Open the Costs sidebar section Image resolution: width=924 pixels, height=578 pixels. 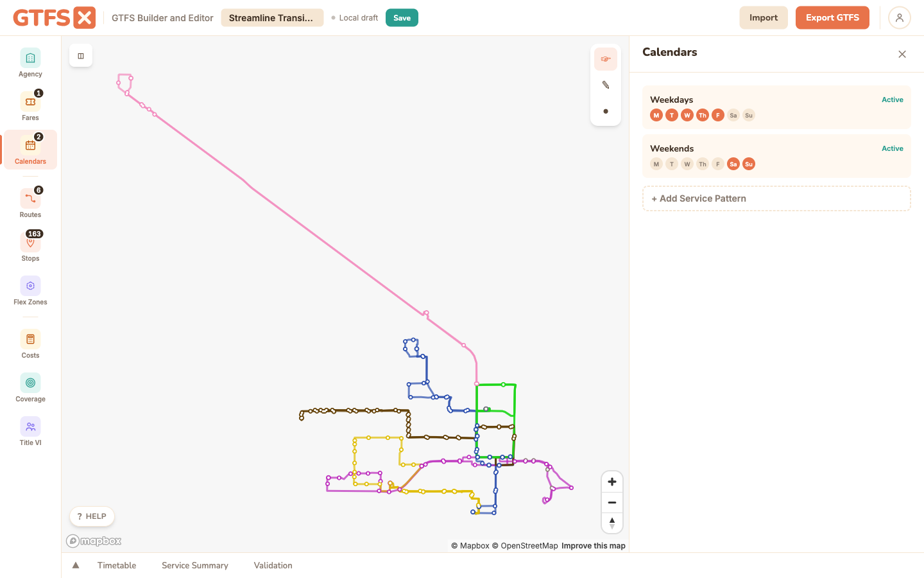click(30, 344)
